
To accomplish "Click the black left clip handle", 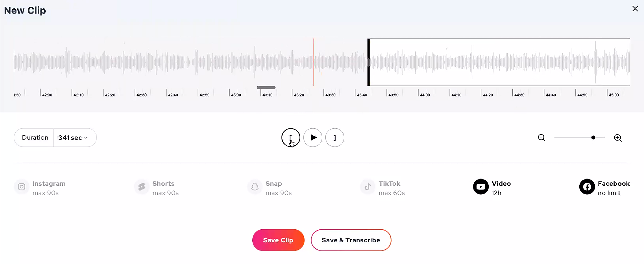I will [369, 62].
